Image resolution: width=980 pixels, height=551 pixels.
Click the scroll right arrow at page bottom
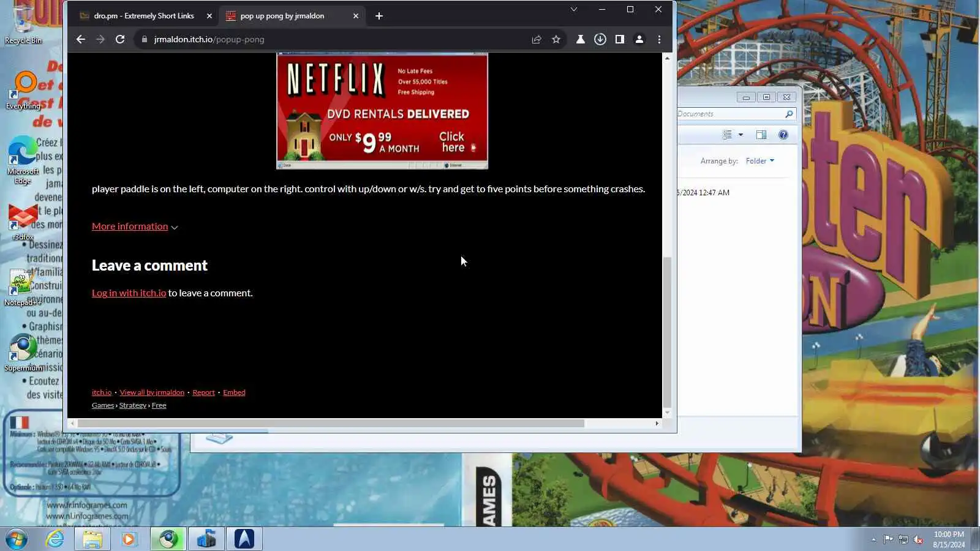(x=657, y=423)
